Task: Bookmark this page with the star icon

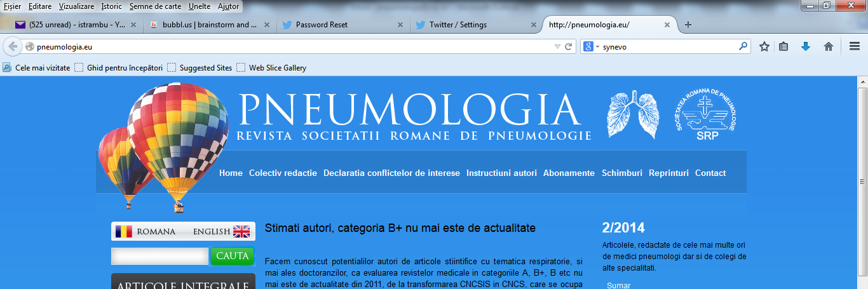Action: 764,46
